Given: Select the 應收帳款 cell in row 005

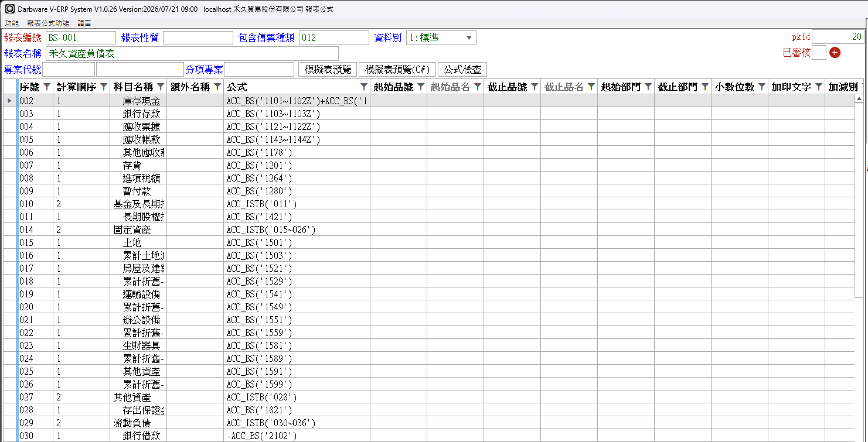Looking at the screenshot, I should 138,139.
